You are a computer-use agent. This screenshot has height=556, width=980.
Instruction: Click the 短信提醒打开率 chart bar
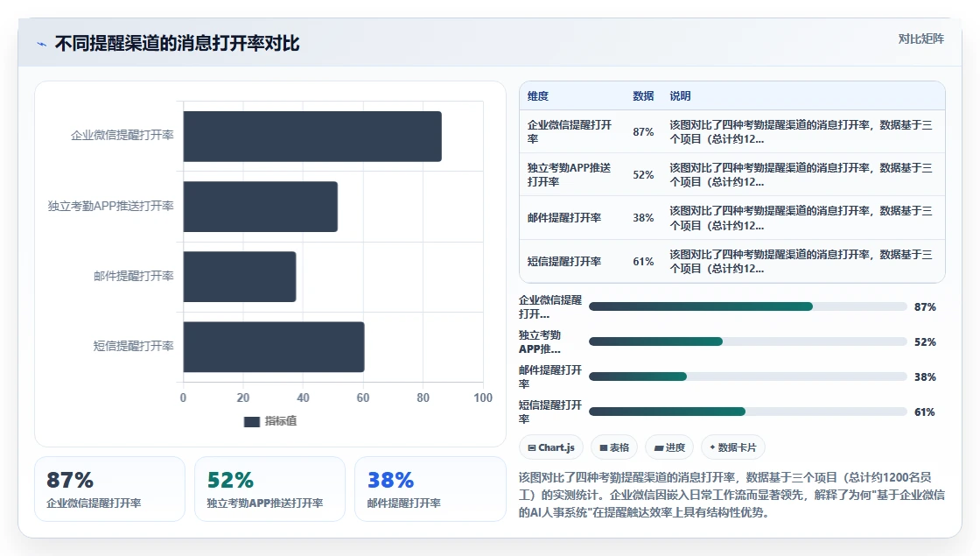click(x=274, y=347)
